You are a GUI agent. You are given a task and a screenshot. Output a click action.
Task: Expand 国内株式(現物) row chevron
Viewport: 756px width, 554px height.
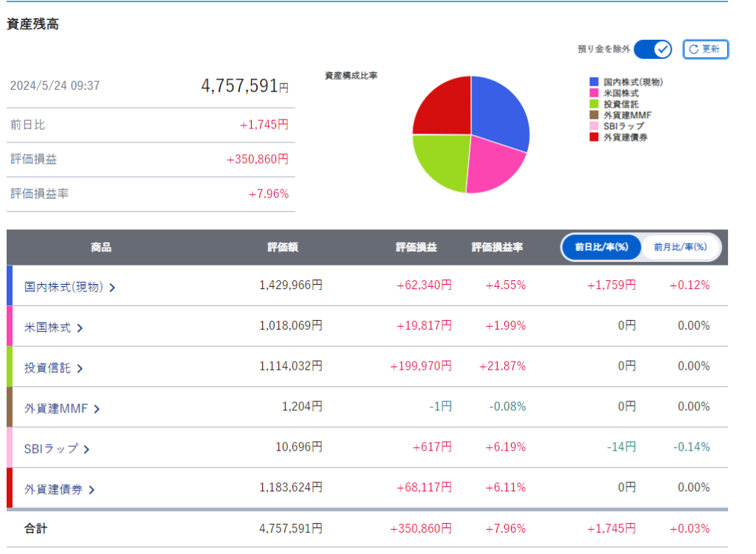click(112, 288)
